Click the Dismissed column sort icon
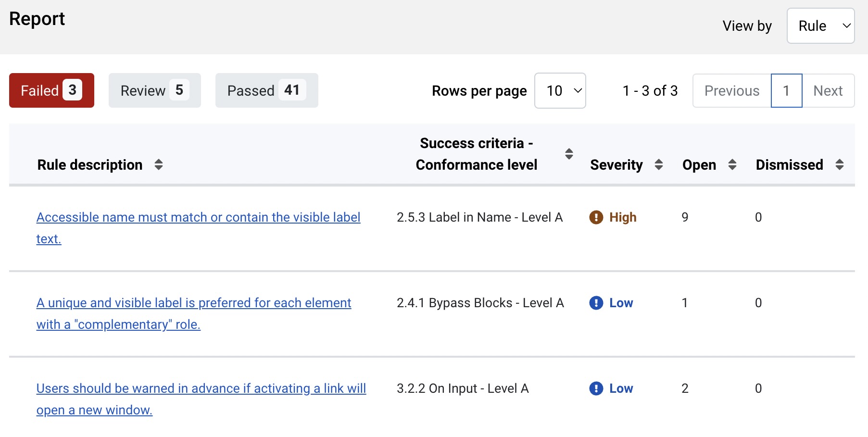 point(839,165)
